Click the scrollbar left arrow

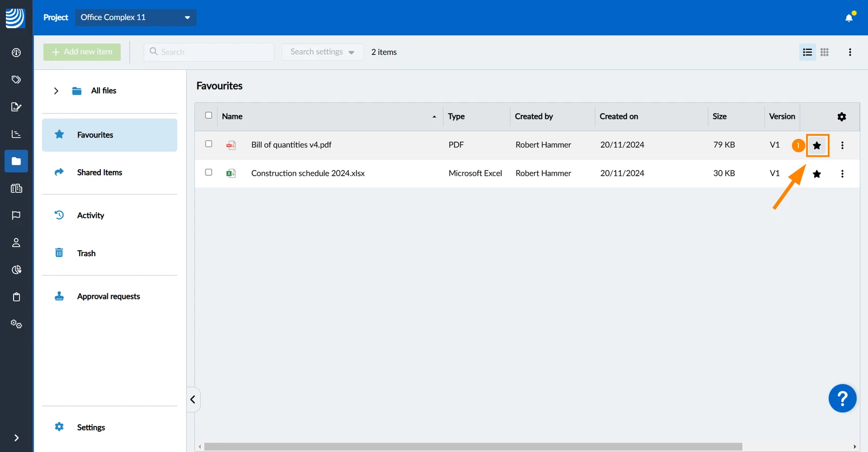click(x=200, y=447)
